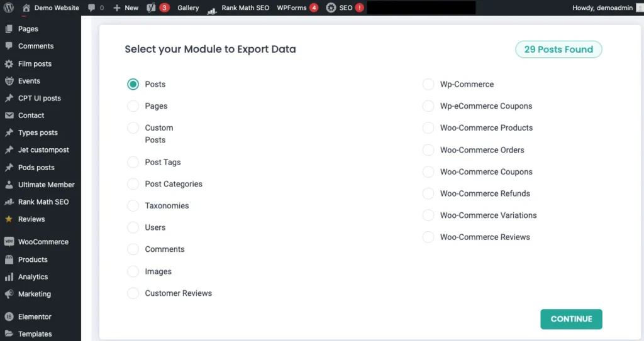
Task: Click the Reviews star icon in sidebar
Action: [9, 219]
